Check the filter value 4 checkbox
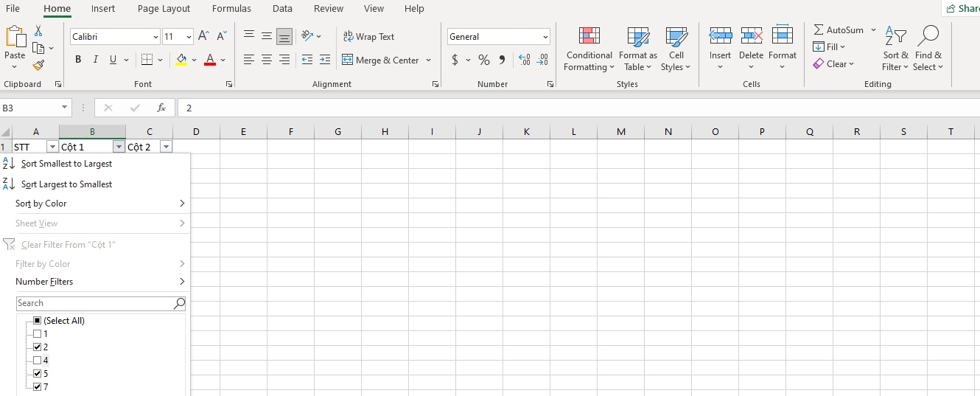 (x=38, y=361)
